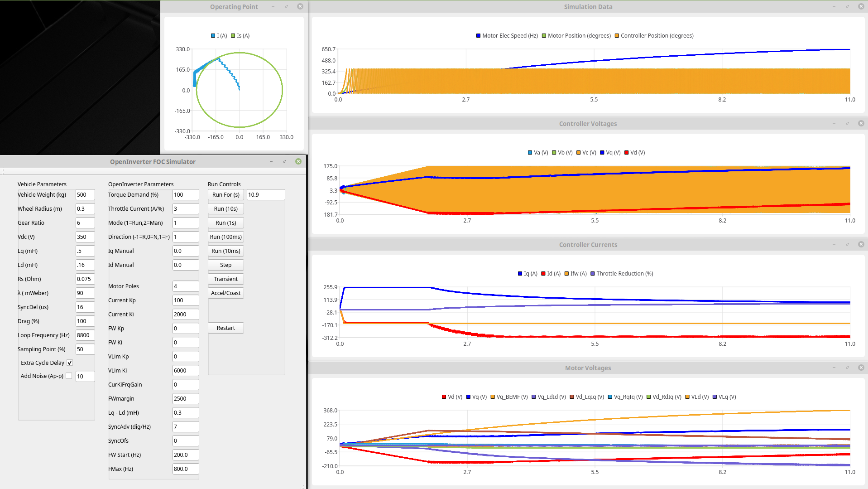Maximize the Motor Voltages window
The image size is (868, 489).
pos(847,368)
